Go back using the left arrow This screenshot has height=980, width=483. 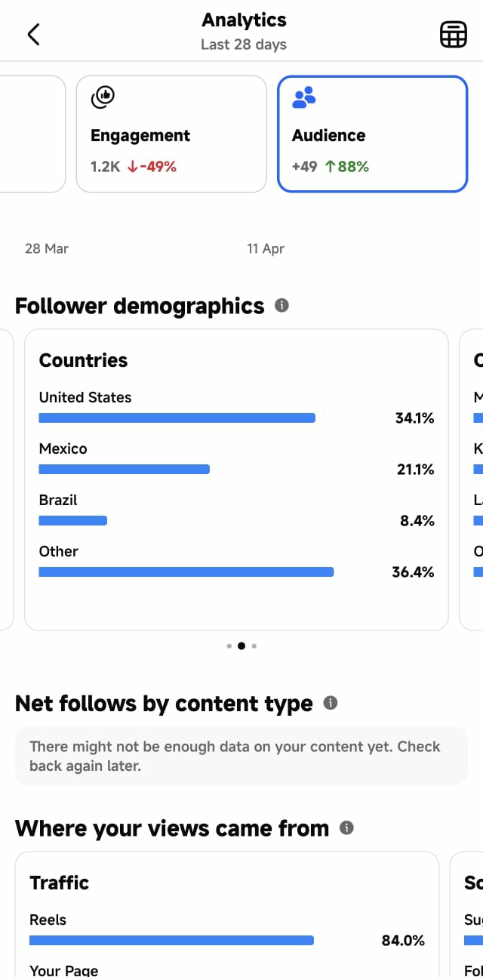coord(33,34)
